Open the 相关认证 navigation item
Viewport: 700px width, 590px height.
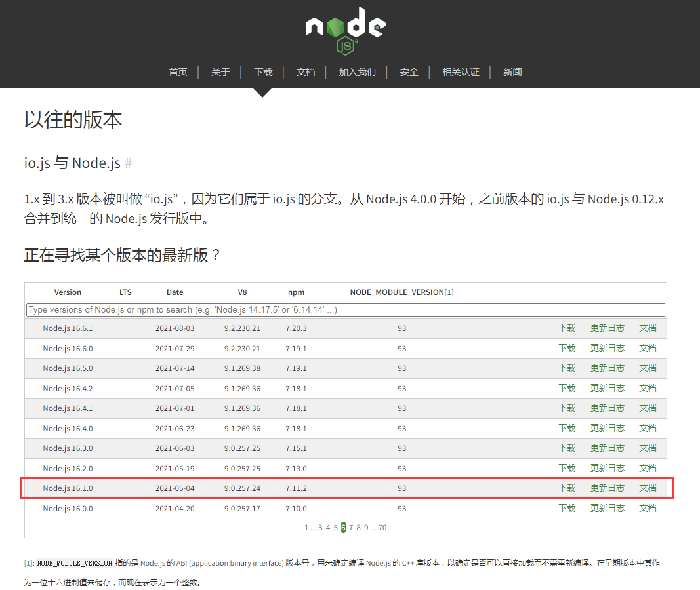click(461, 72)
